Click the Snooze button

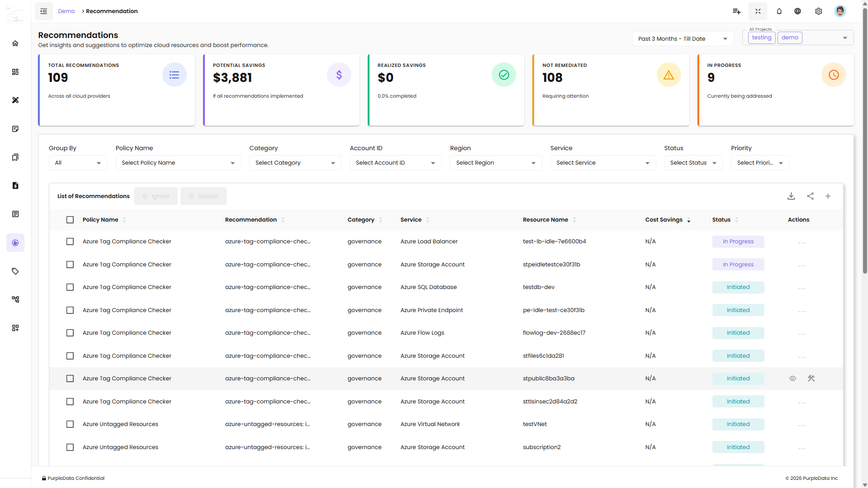(204, 196)
